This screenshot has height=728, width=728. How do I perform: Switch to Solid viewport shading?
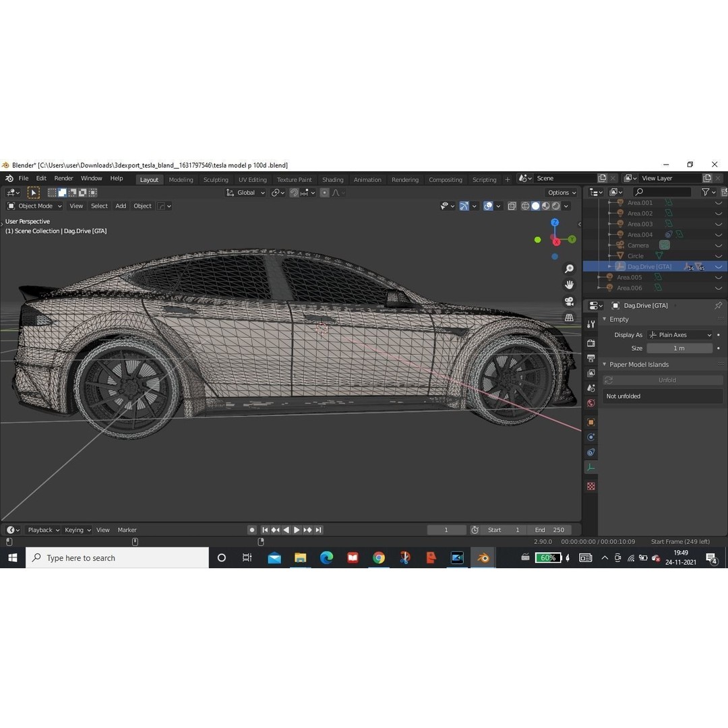click(535, 206)
